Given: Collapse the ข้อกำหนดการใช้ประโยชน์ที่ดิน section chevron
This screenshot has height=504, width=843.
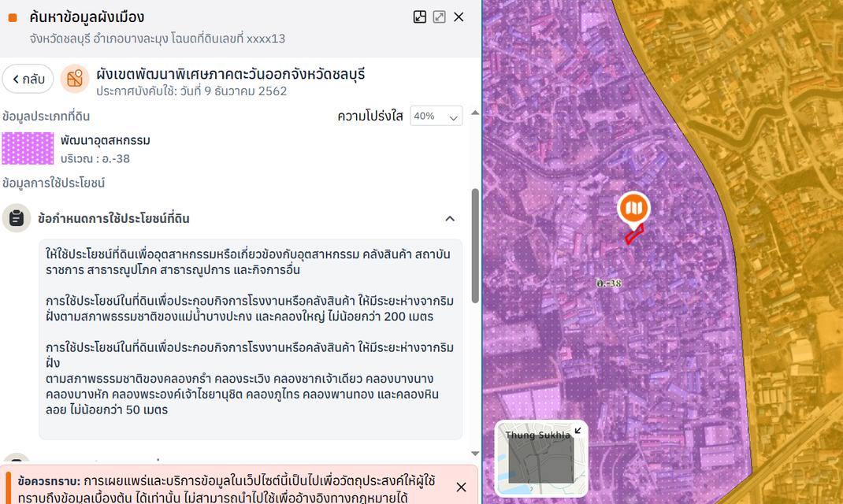Looking at the screenshot, I should (450, 219).
